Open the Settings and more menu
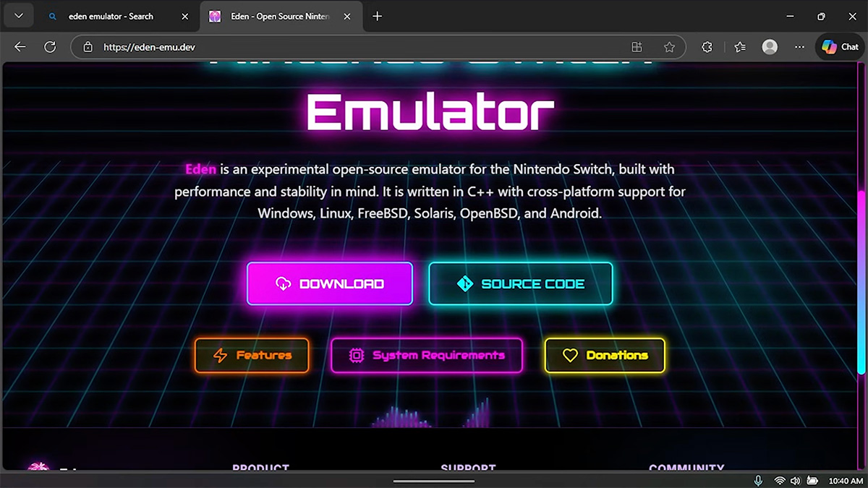 (799, 46)
